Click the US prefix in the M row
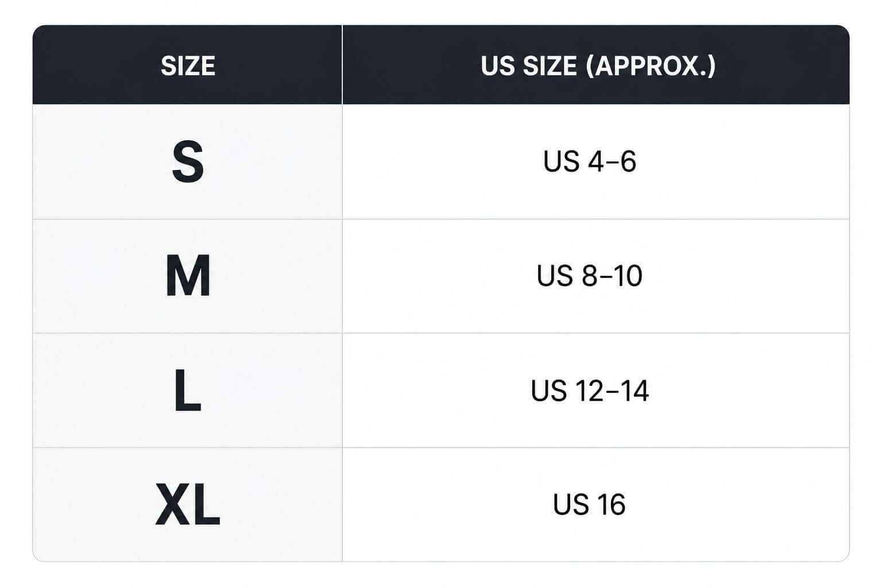Viewport: 882px width, 588px height. [555, 276]
